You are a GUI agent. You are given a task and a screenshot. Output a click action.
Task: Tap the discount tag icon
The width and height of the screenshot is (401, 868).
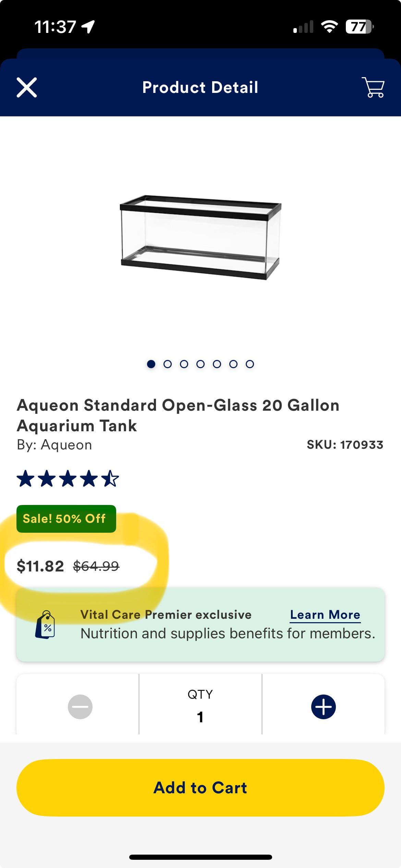click(x=45, y=625)
